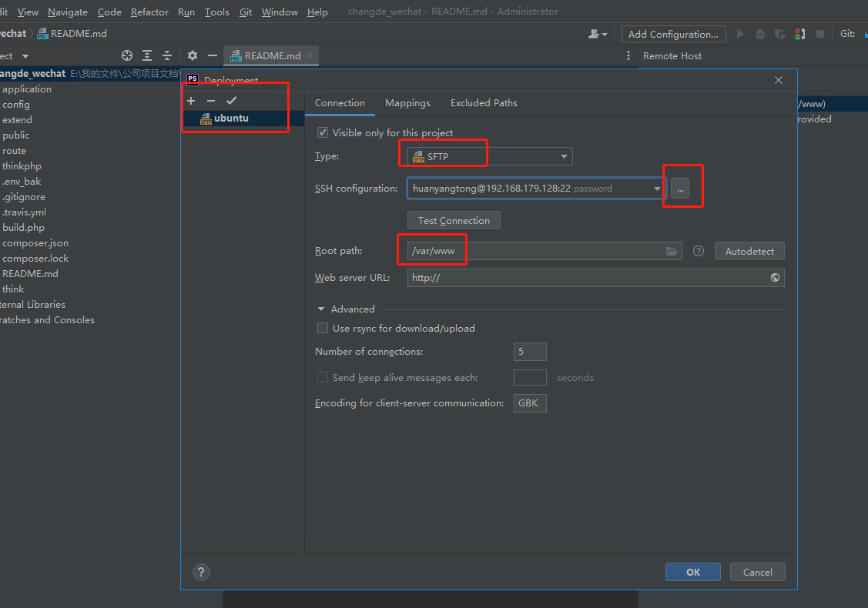Click the Test Connection button
The height and width of the screenshot is (608, 868).
point(454,220)
